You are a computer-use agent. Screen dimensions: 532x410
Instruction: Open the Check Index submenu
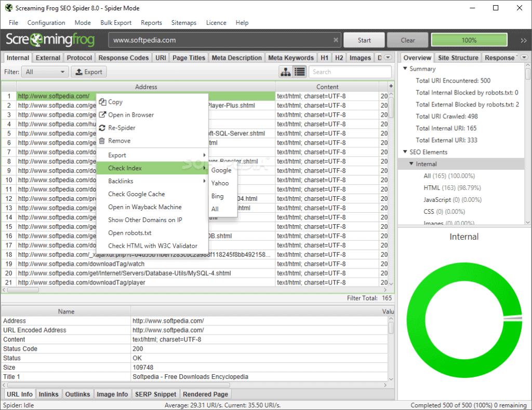[x=152, y=168]
